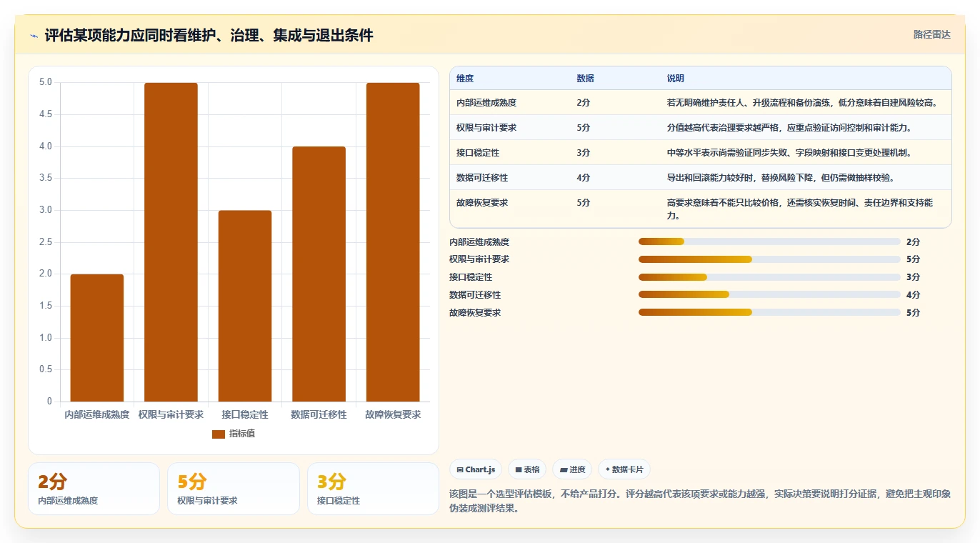Screen dimensions: 980x543
Task: Open the 2分 内部运维成熟度 data card
Action: pyautogui.click(x=94, y=489)
